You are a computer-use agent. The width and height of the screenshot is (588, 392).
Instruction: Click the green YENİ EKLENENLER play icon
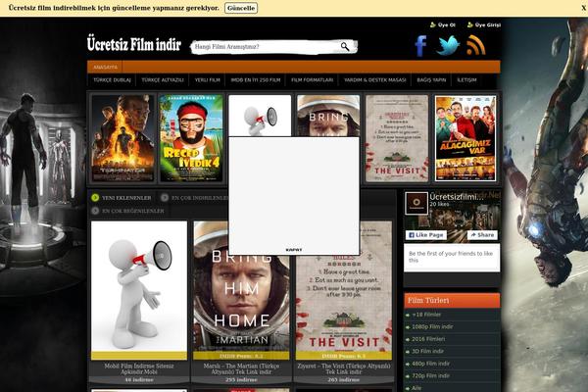pos(95,198)
